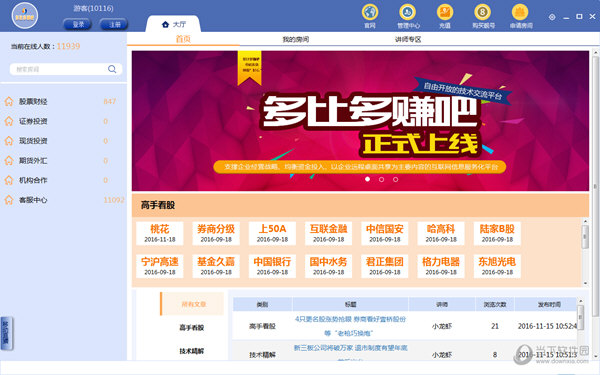
Task: Open the settings gear in title bar
Action: pyautogui.click(x=552, y=17)
